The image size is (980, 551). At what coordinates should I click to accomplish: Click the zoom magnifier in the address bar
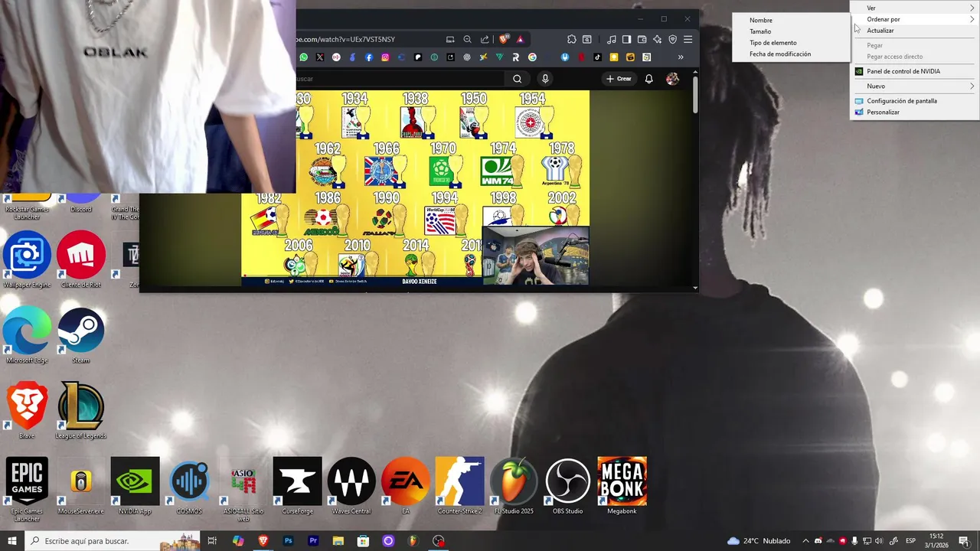click(x=467, y=39)
